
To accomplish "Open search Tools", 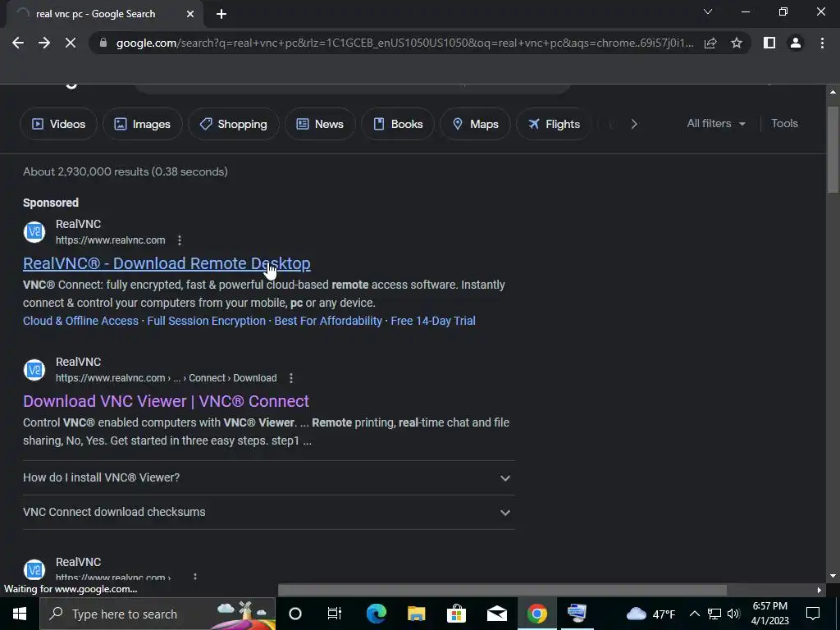I will point(784,123).
